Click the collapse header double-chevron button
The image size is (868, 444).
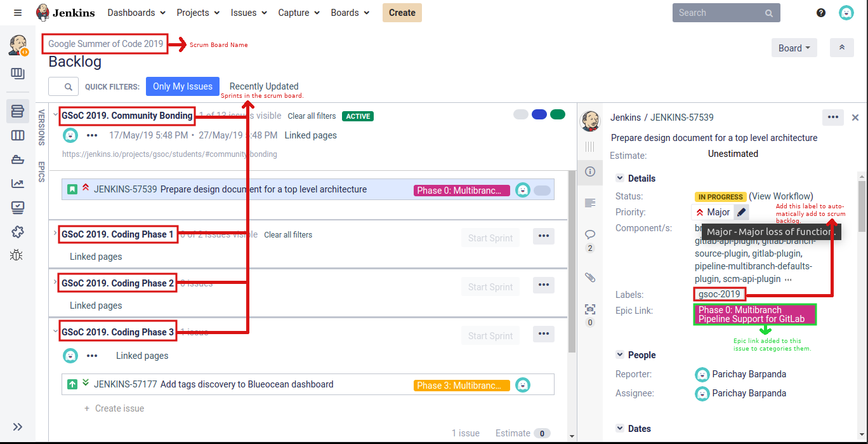point(841,48)
